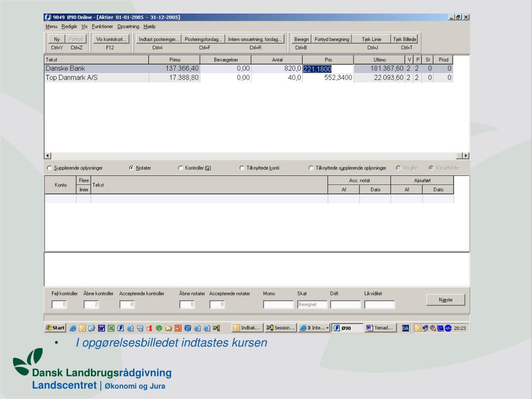Click Fortryd beregning button
532x399 pixels.
[332, 39]
